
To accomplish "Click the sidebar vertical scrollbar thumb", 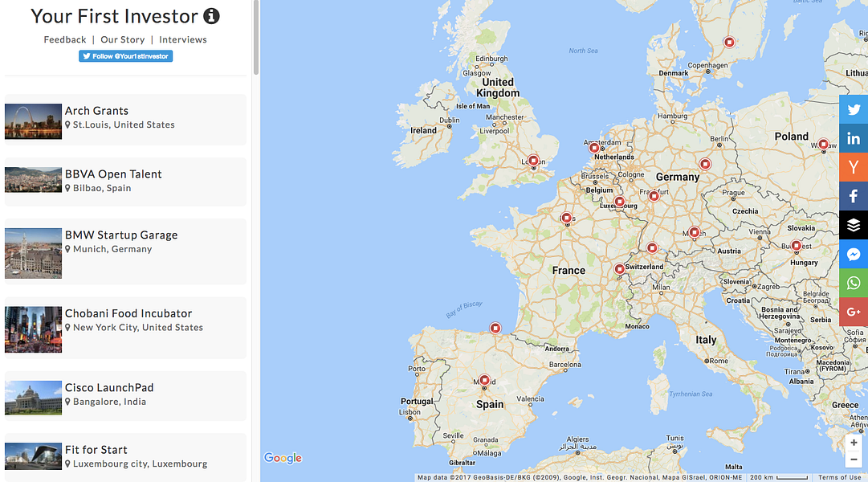I will coord(256,37).
